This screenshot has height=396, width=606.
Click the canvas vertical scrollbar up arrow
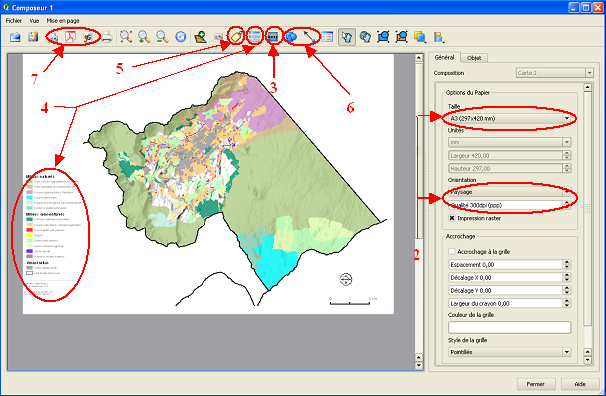tap(419, 58)
